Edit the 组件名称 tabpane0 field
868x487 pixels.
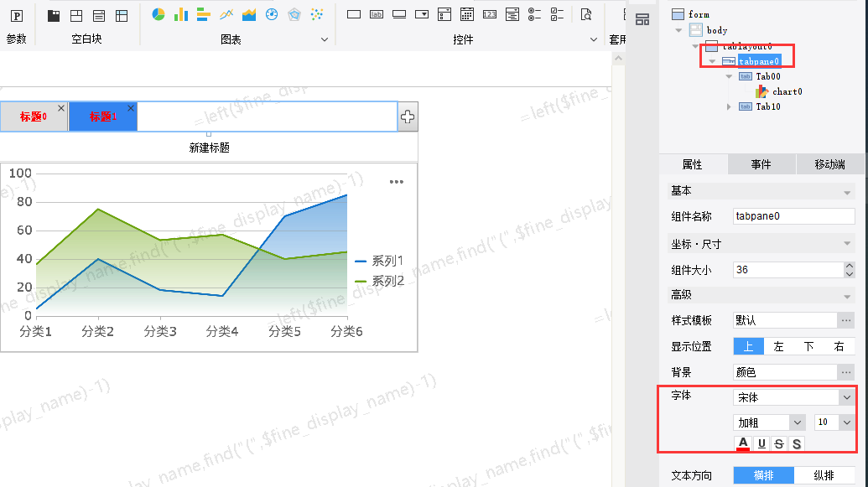[794, 216]
